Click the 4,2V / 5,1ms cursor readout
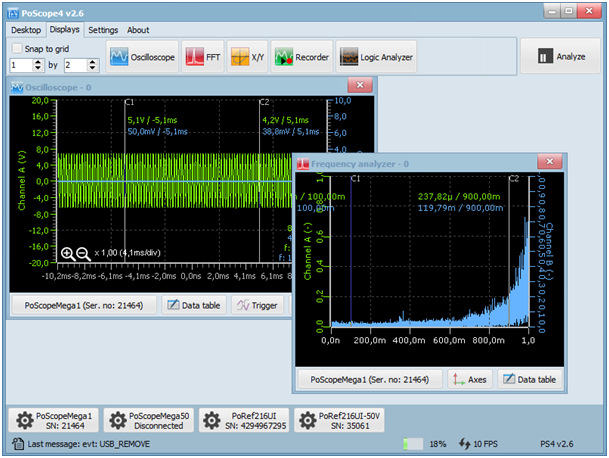 pos(285,120)
